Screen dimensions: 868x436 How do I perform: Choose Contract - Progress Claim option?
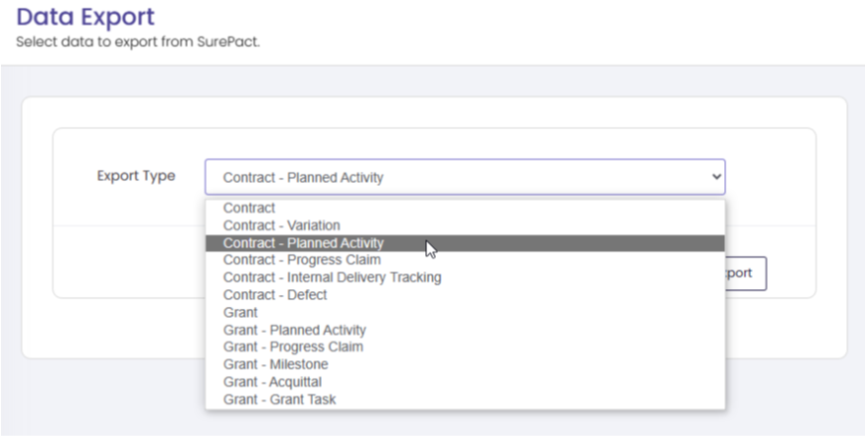click(x=465, y=260)
